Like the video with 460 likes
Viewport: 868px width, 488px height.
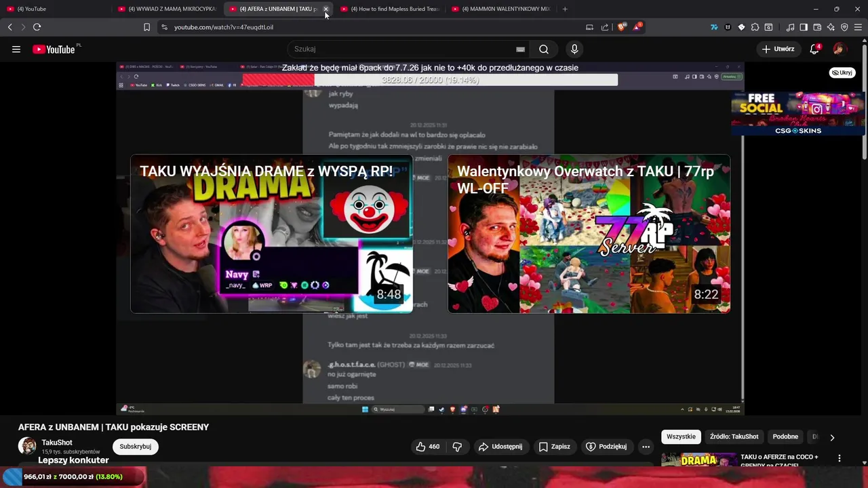point(428,447)
